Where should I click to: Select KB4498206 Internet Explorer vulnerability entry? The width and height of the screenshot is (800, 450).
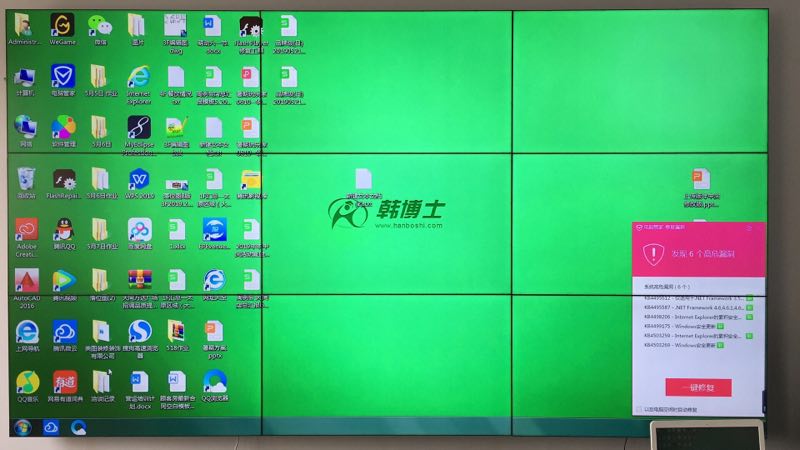coord(698,317)
